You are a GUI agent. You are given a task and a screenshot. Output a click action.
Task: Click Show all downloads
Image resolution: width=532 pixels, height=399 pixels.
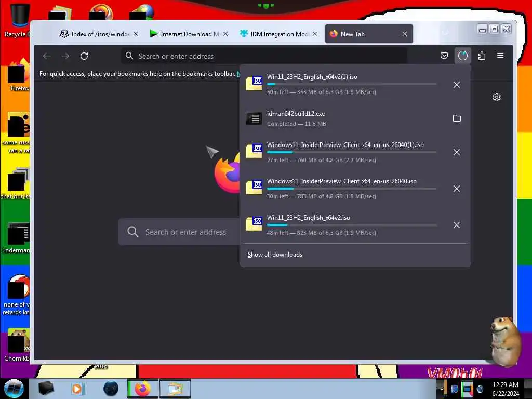click(275, 255)
